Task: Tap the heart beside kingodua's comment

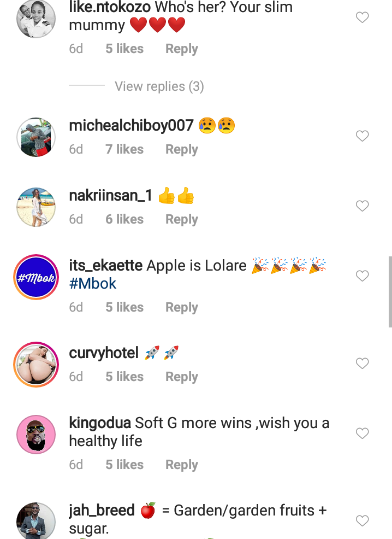Action: (x=362, y=433)
